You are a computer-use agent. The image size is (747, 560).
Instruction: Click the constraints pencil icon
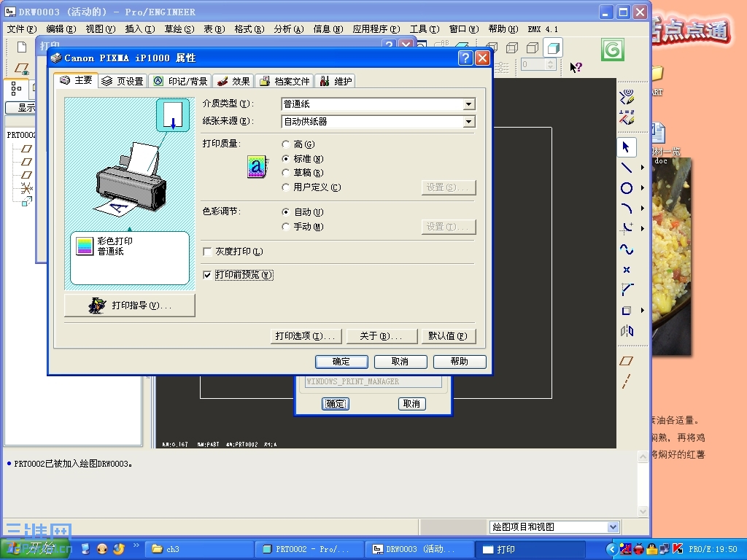click(627, 117)
